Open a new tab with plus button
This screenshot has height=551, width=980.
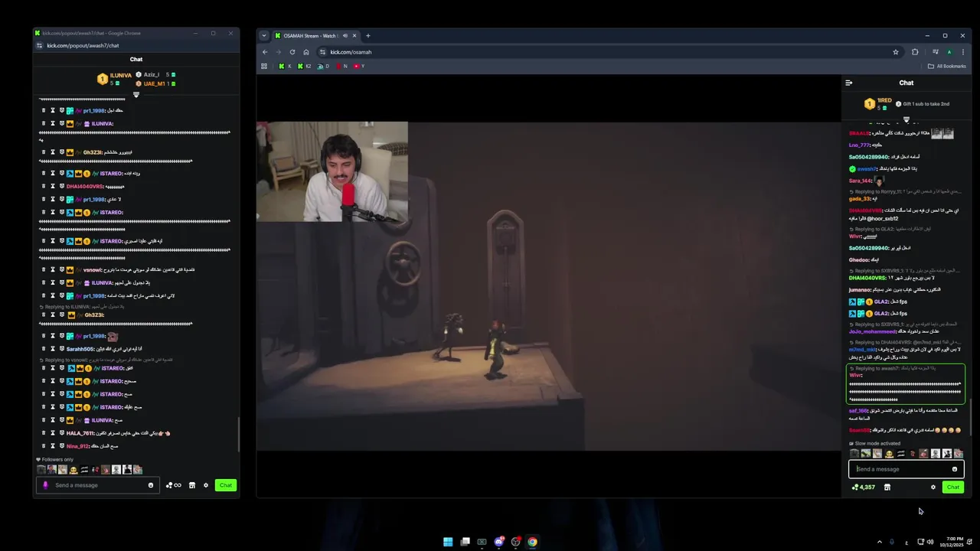point(368,36)
